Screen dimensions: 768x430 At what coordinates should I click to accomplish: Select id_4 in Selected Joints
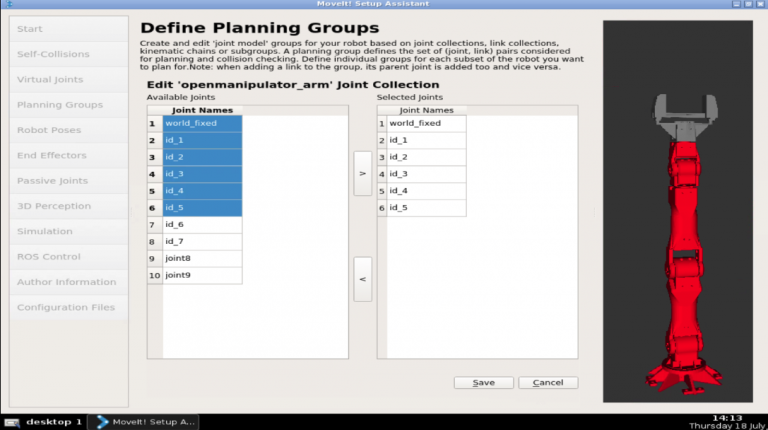click(x=427, y=191)
